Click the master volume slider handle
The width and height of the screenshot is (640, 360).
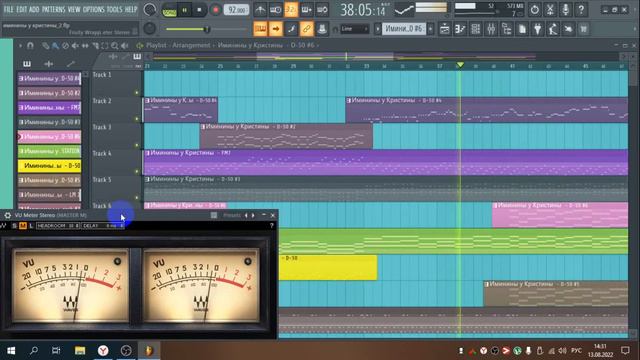(x=207, y=29)
